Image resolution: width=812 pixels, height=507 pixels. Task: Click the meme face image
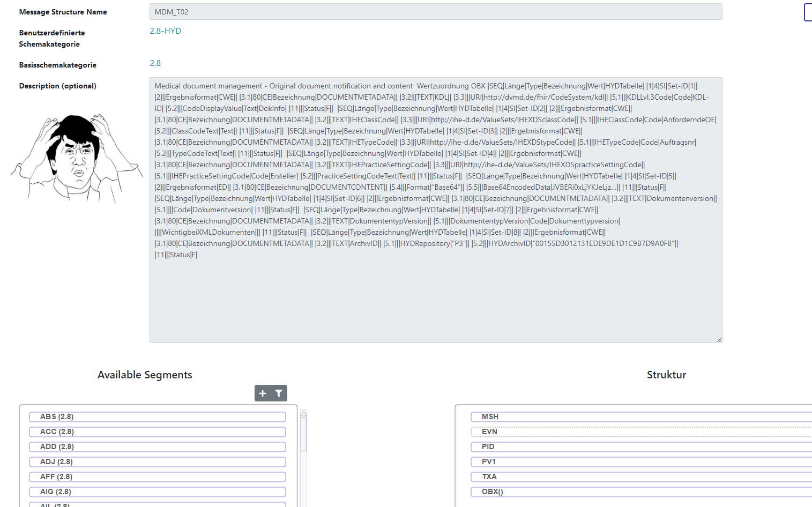pos(77,158)
